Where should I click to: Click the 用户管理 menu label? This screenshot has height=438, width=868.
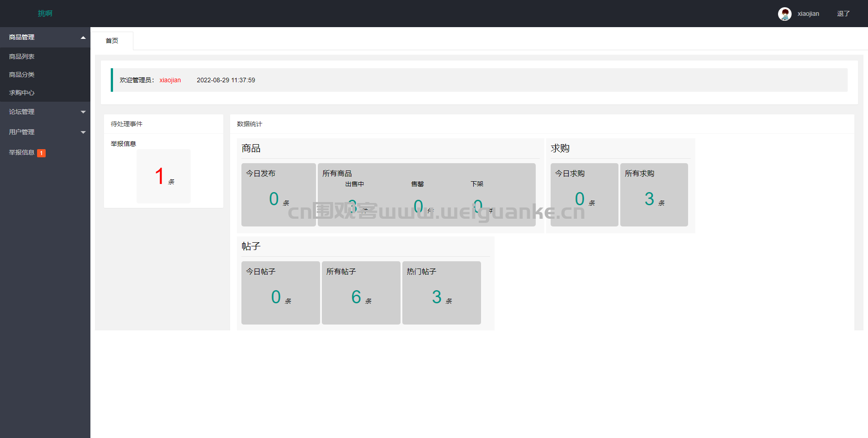[22, 132]
